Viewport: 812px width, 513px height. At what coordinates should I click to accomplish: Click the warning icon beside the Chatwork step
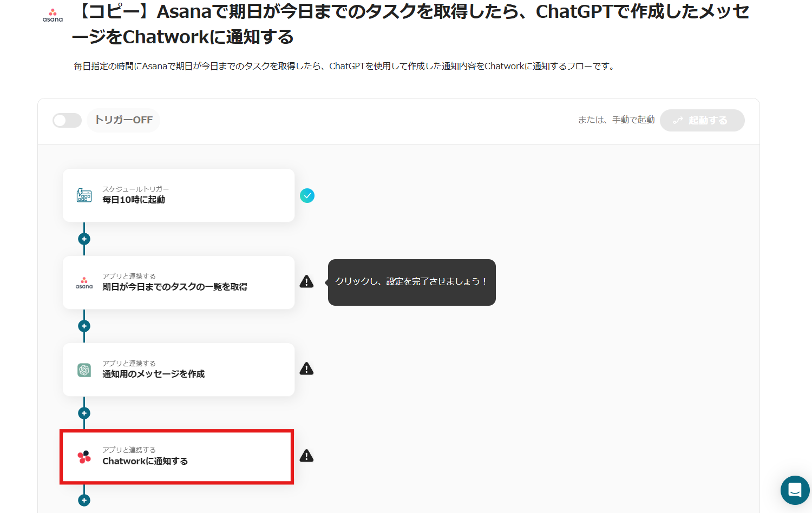pyautogui.click(x=307, y=456)
